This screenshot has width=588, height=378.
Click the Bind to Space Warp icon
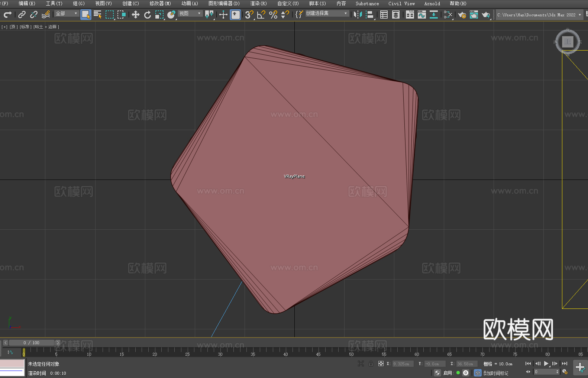46,14
